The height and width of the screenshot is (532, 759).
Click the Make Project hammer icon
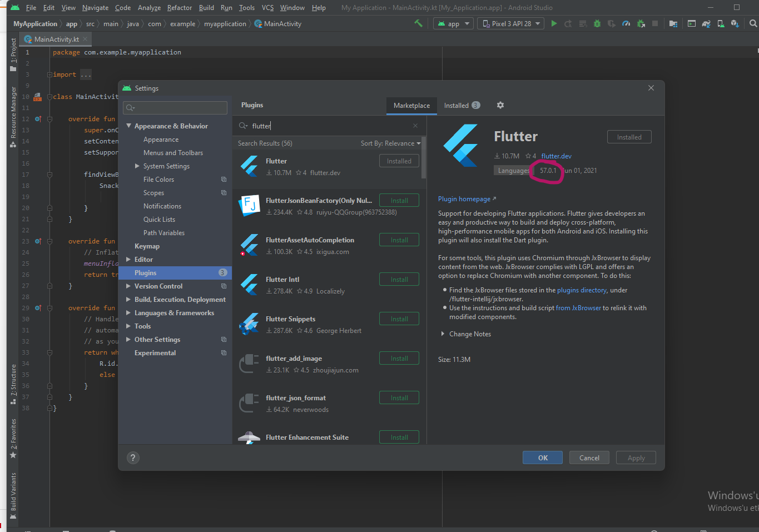[x=418, y=23]
